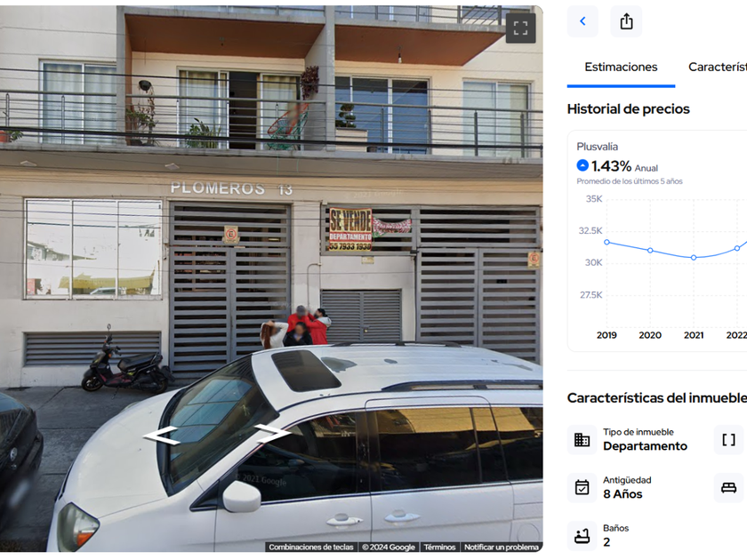The image size is (747, 560).
Task: Click the blue plusvalía up-arrow indicator
Action: point(582,165)
